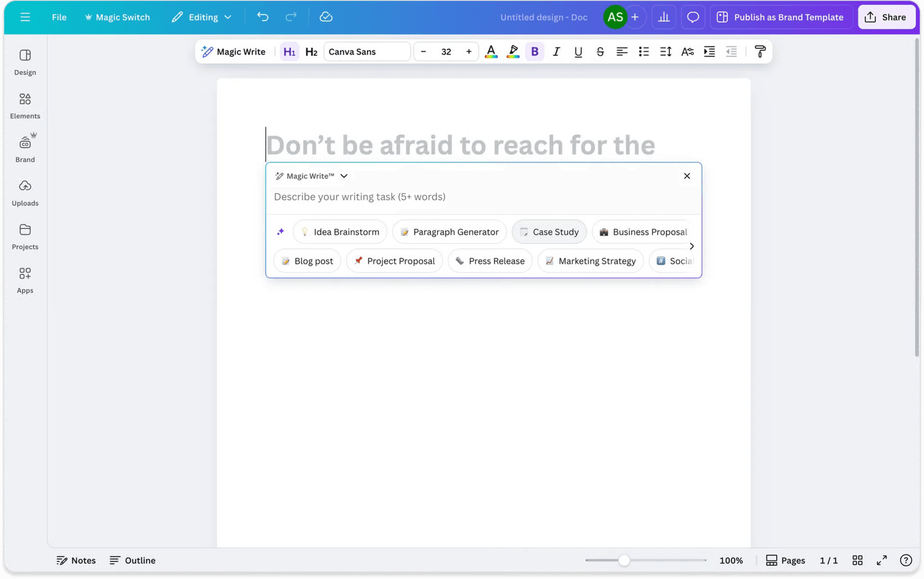Image resolution: width=924 pixels, height=579 pixels.
Task: Adjust the zoom slider
Action: (x=624, y=560)
